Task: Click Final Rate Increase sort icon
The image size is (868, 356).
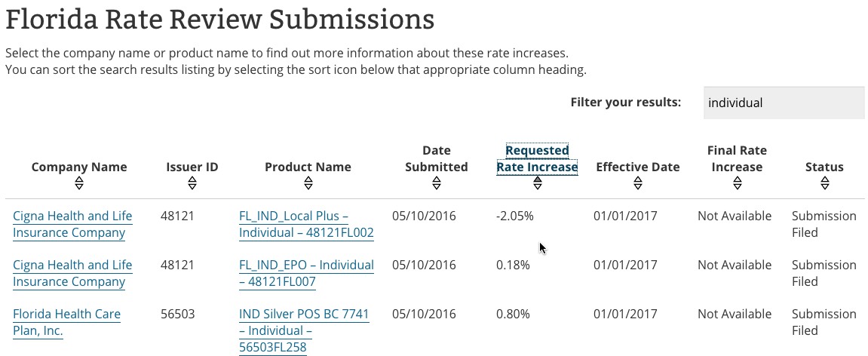Action: (737, 183)
